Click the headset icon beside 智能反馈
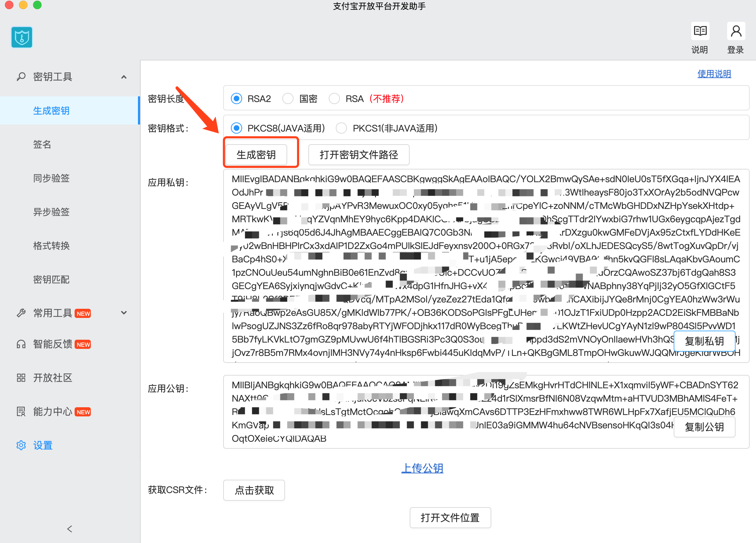This screenshot has height=543, width=756. (21, 344)
